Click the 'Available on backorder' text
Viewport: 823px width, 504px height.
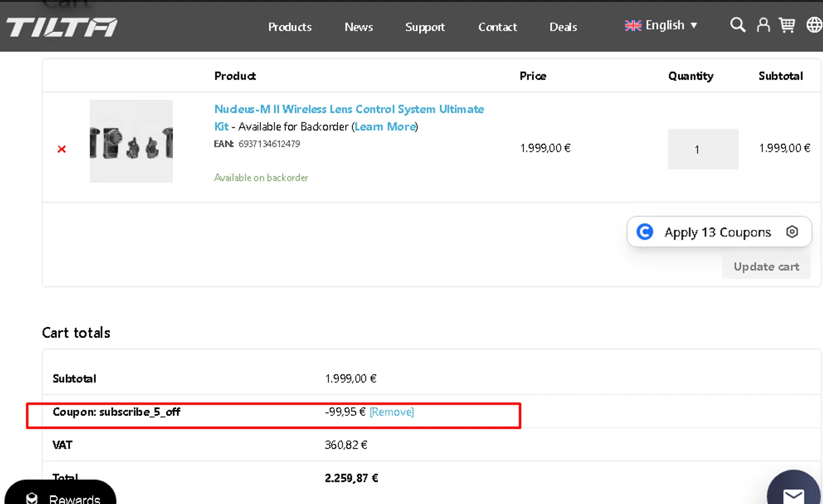point(261,178)
